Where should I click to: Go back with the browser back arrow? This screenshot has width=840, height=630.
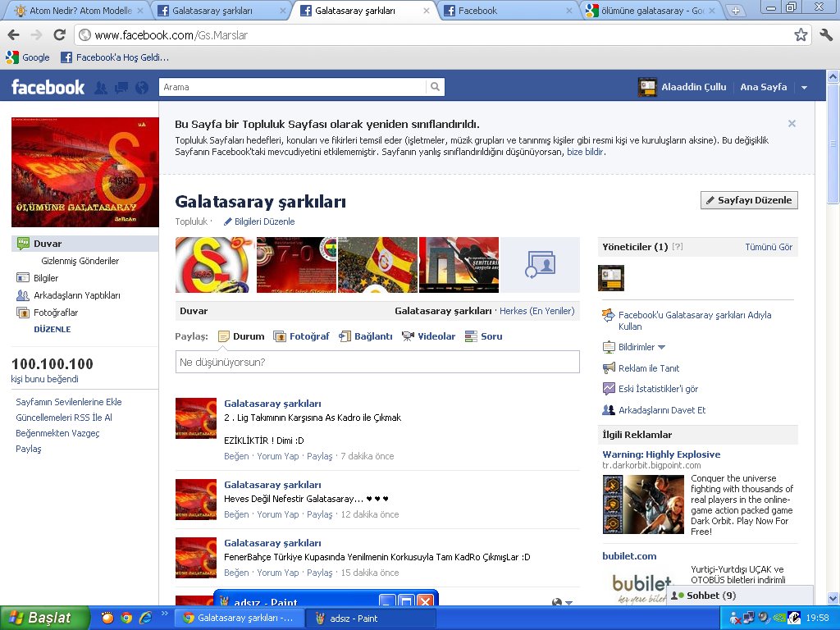pyautogui.click(x=13, y=35)
